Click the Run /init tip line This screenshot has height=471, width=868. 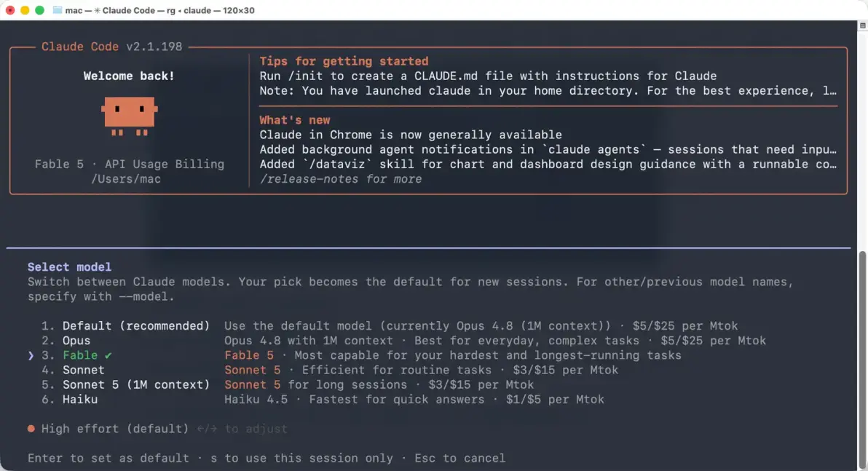(488, 76)
